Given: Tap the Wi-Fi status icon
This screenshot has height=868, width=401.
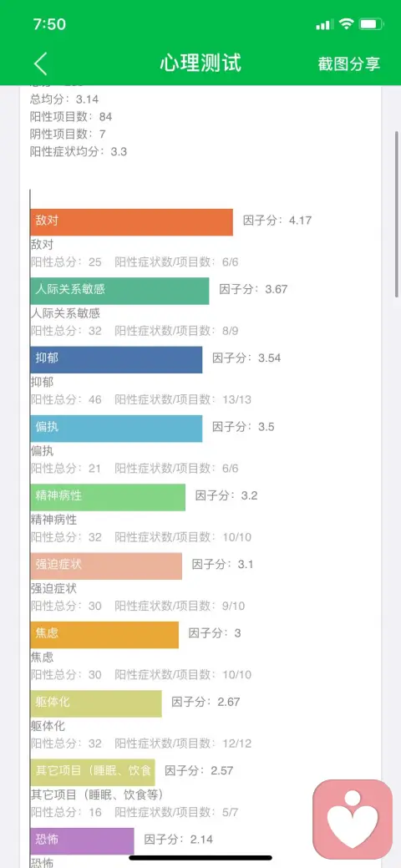Looking at the screenshot, I should coord(346,23).
